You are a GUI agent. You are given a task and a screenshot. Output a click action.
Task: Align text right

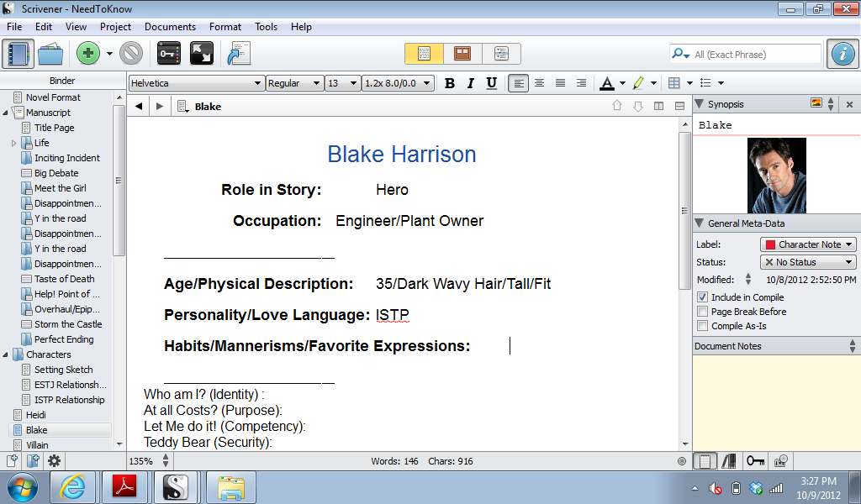point(581,83)
